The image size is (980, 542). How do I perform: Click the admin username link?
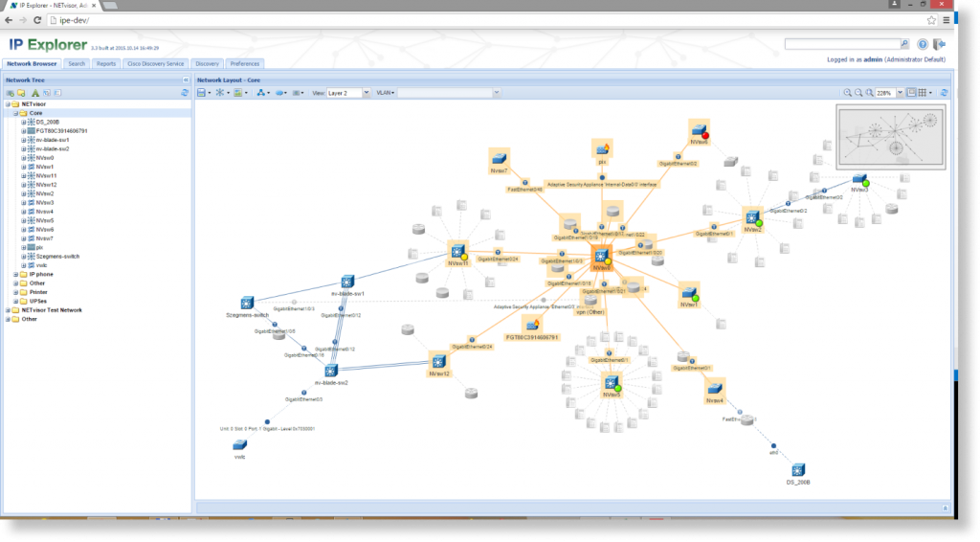coord(872,59)
